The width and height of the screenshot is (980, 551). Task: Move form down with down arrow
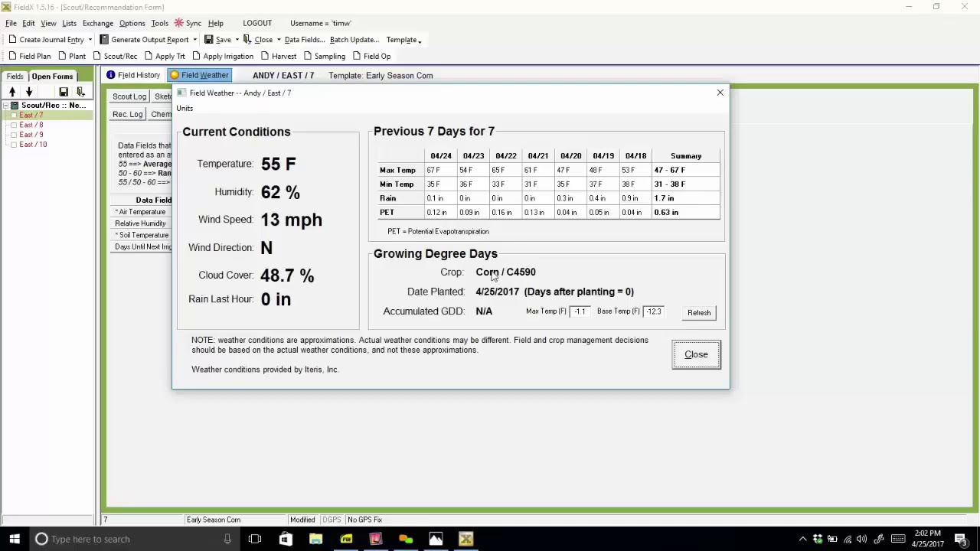click(29, 92)
